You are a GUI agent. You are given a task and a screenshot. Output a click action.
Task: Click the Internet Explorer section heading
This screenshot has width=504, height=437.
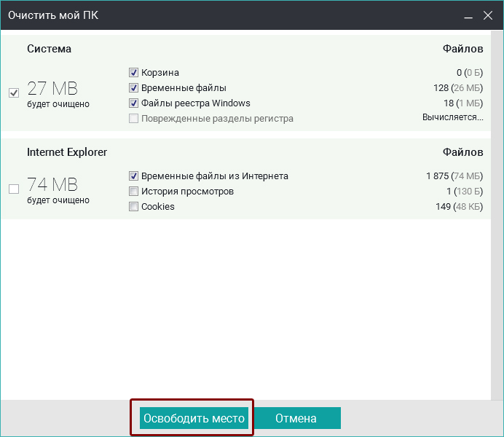click(x=67, y=152)
